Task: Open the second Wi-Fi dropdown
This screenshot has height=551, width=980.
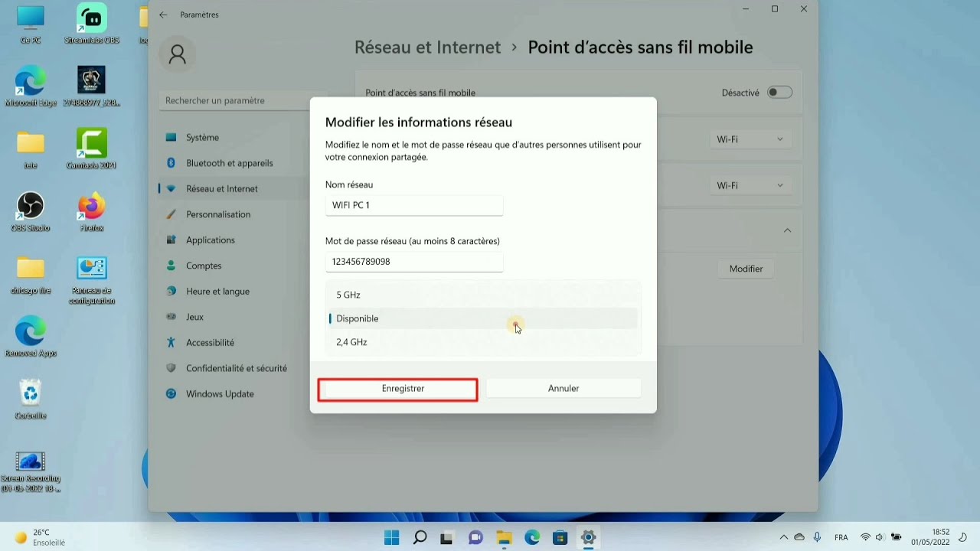Action: point(750,185)
